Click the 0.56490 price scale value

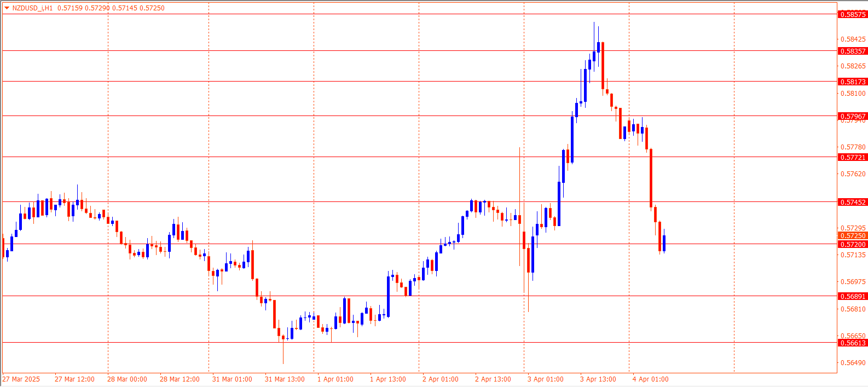[x=853, y=363]
